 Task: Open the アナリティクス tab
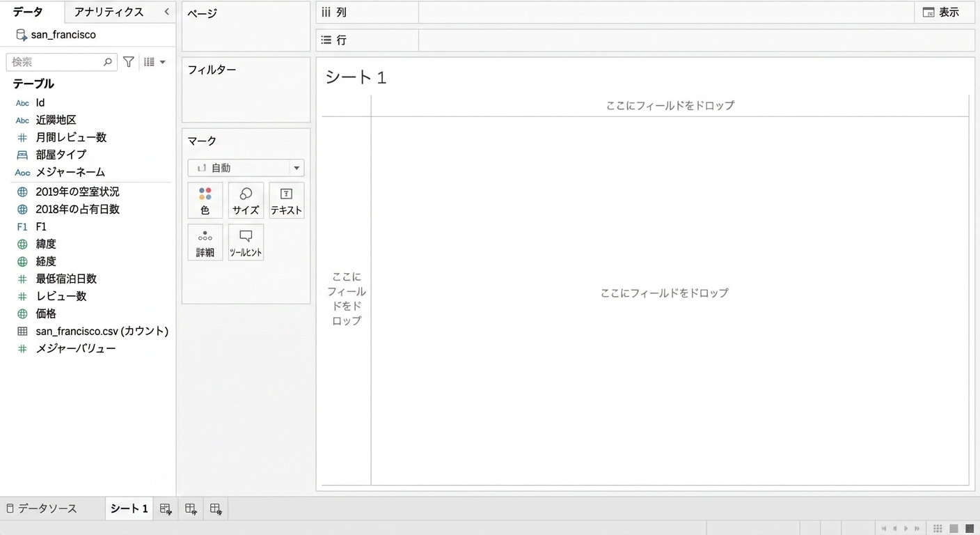(x=109, y=12)
